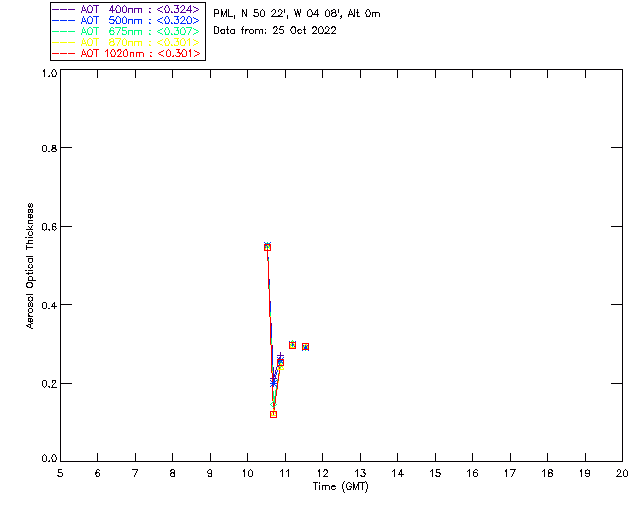Click the x-axis tick label 10

pyautogui.click(x=247, y=473)
